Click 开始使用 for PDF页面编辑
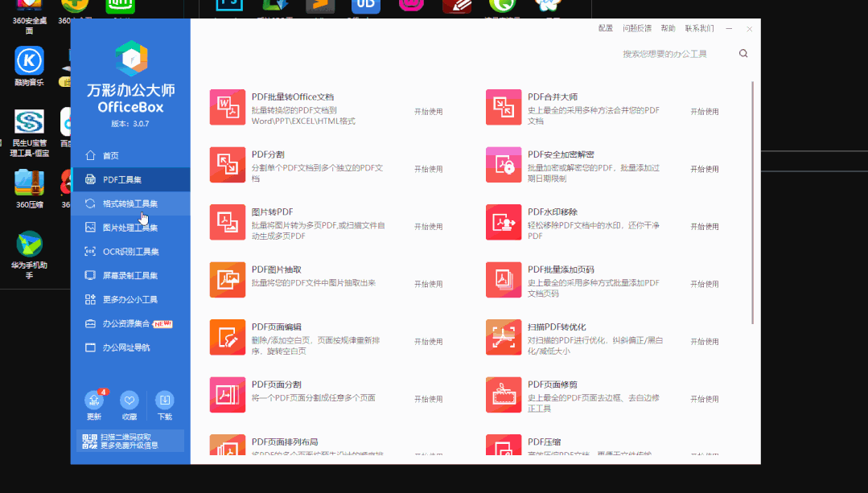The height and width of the screenshot is (493, 868). pyautogui.click(x=429, y=341)
